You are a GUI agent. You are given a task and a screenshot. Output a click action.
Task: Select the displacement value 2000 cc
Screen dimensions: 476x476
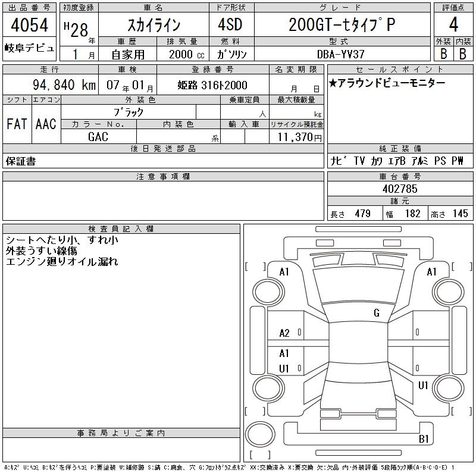(x=186, y=54)
